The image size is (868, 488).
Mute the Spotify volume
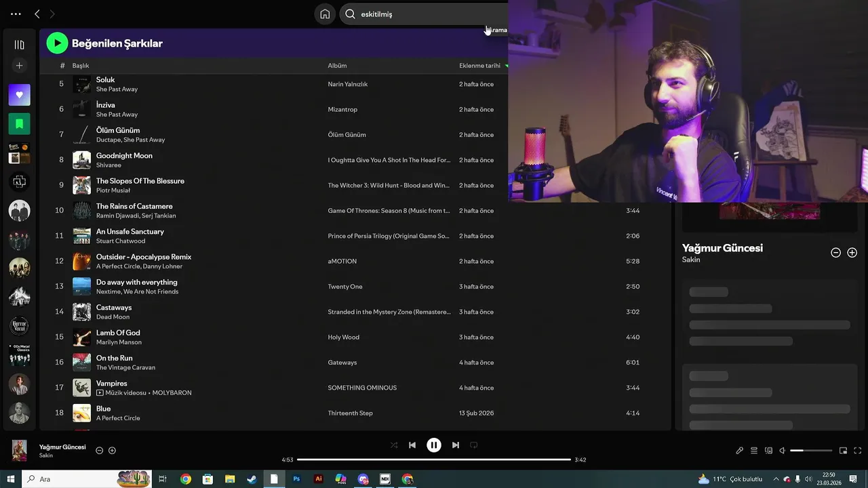[782, 451]
